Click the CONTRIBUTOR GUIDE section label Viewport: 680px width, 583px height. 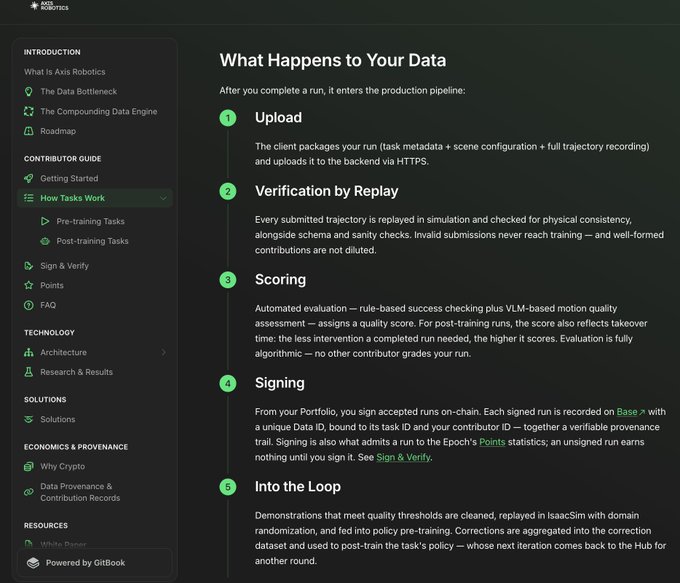pos(62,159)
